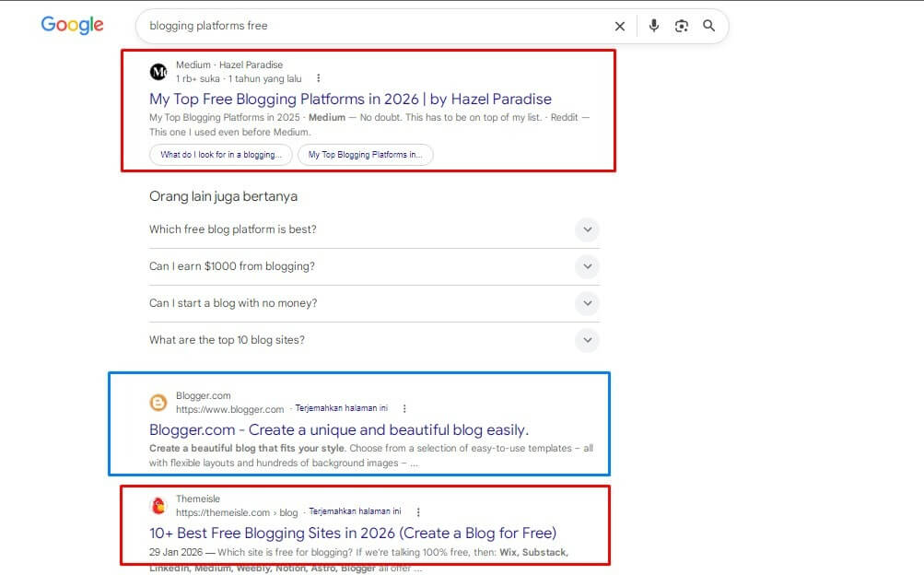924x575 pixels.
Task: Click "My Top Blogging Platforms in..." chip
Action: [366, 155]
